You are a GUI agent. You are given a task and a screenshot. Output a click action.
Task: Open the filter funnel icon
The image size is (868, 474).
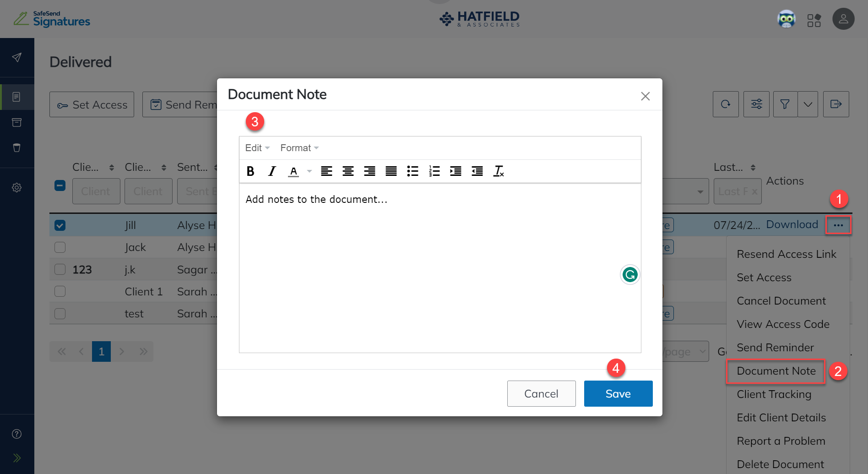785,104
